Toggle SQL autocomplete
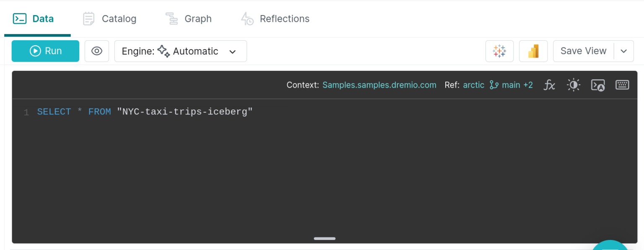644x250 pixels. pos(598,85)
